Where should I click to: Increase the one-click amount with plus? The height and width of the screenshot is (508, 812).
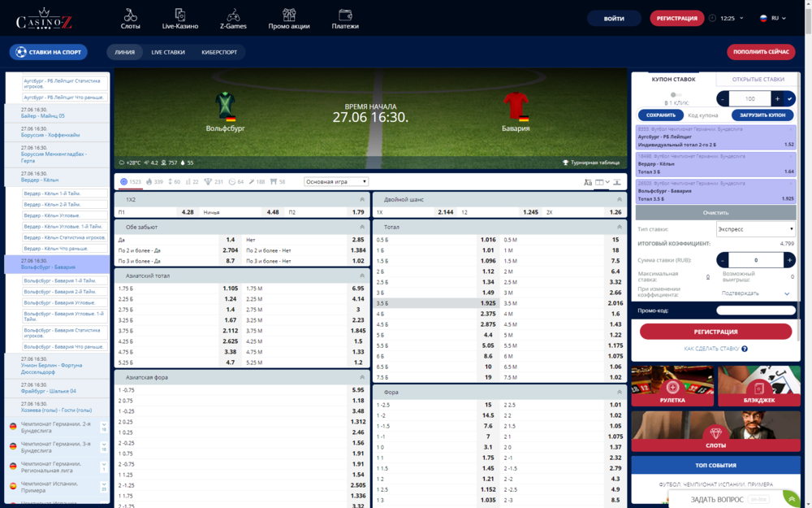coord(777,98)
